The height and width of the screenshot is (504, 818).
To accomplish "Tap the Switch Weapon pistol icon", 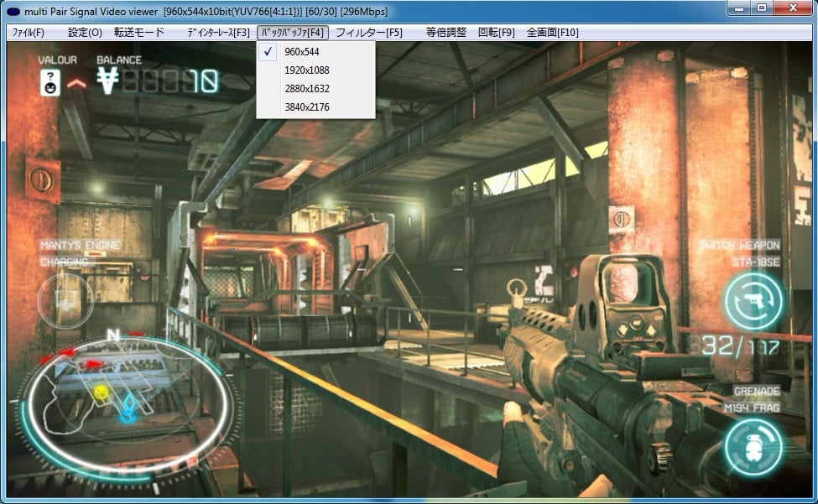I will [753, 300].
